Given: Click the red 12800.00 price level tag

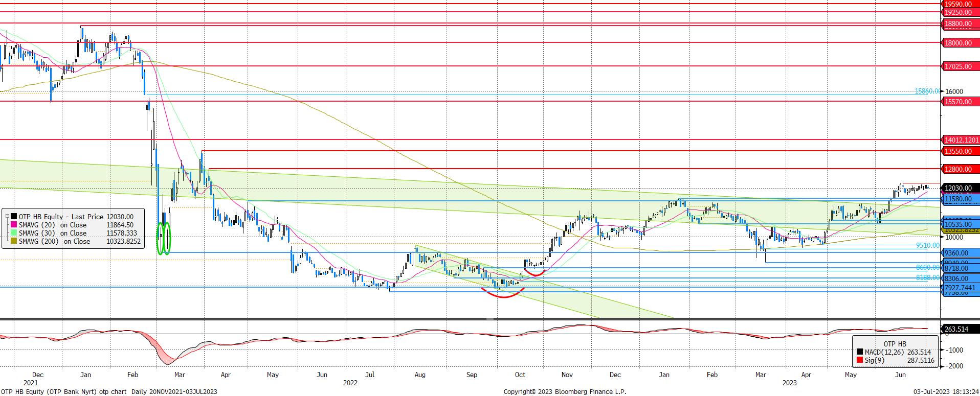Looking at the screenshot, I should pos(961,169).
